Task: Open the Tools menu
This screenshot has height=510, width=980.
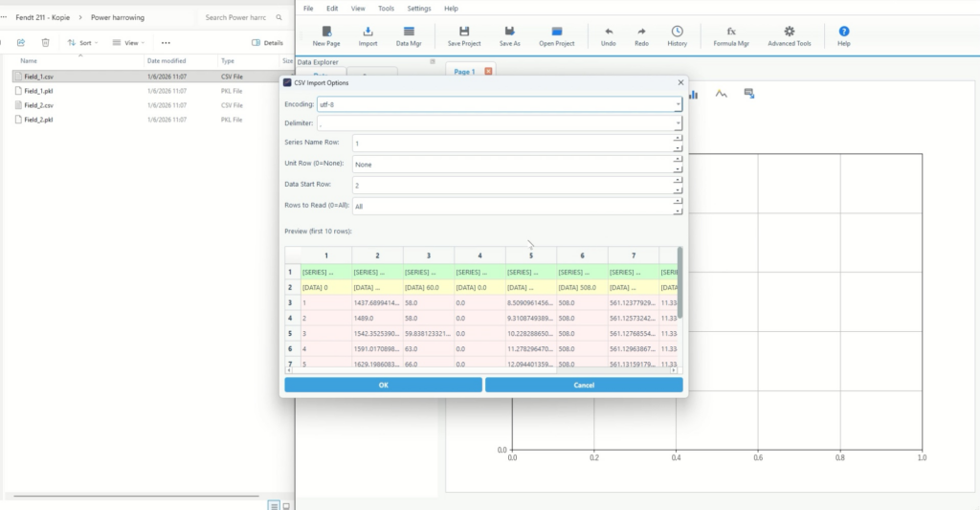Action: tap(386, 9)
